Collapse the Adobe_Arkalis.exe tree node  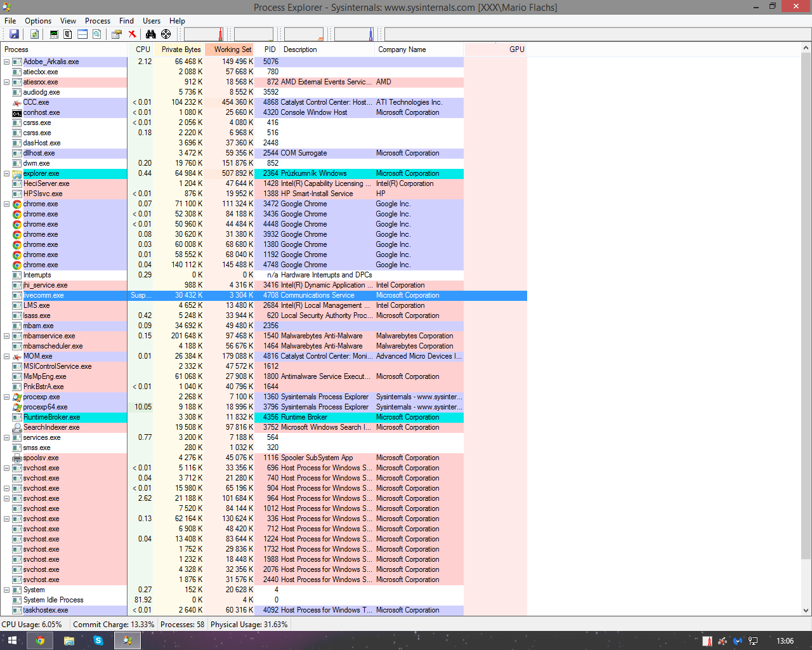7,62
